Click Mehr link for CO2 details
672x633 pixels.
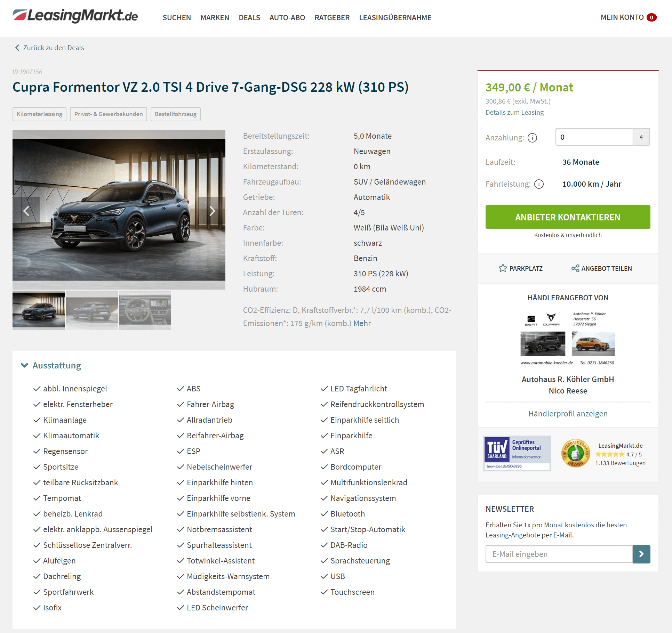click(x=362, y=323)
